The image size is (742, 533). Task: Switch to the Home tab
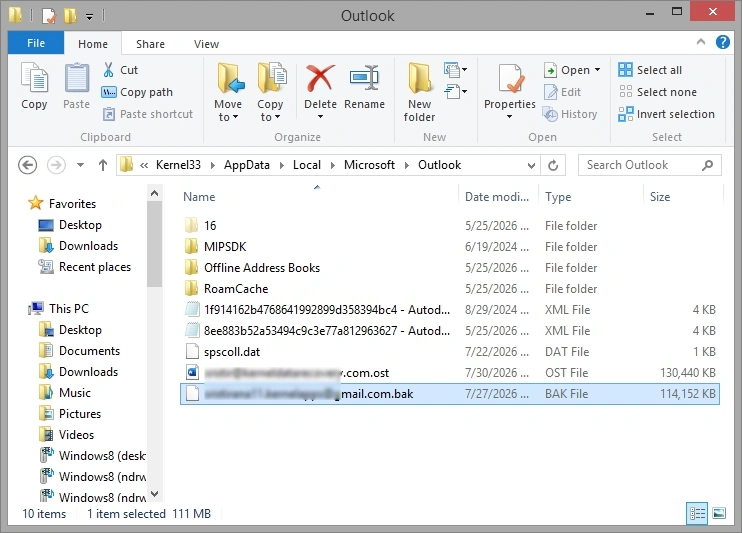point(93,44)
